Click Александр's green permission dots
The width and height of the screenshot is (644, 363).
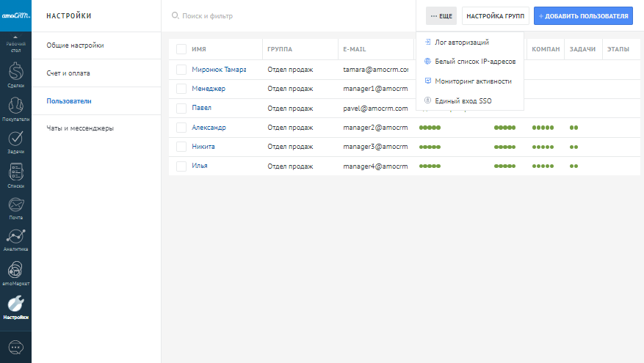pyautogui.click(x=430, y=127)
